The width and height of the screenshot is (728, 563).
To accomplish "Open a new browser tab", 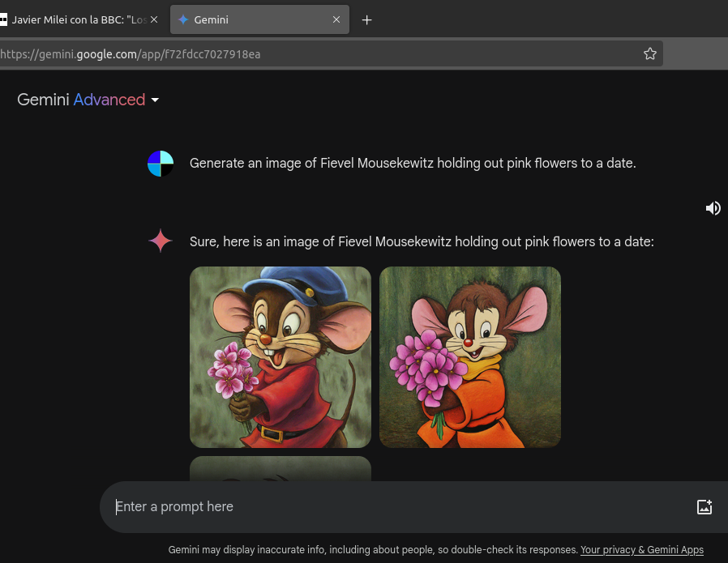I will pos(366,20).
